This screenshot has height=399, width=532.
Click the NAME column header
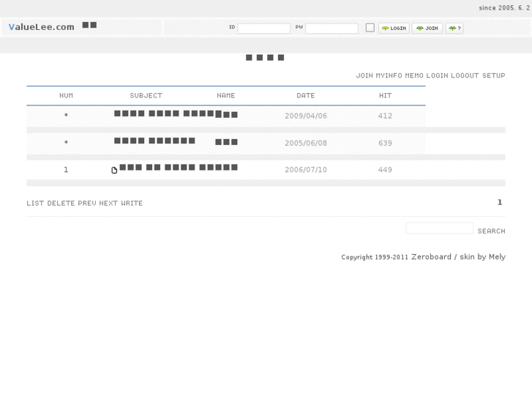click(x=226, y=95)
